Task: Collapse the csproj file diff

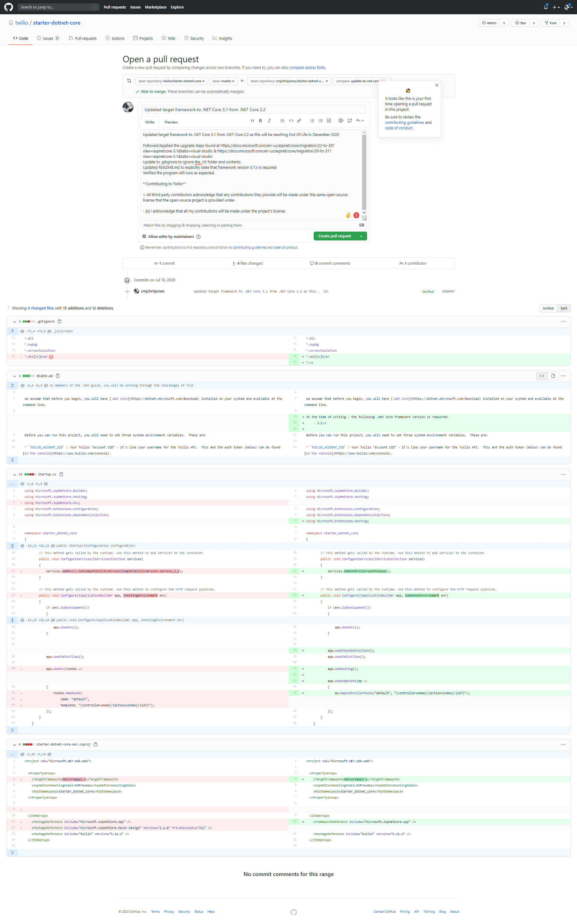Action: pyautogui.click(x=15, y=745)
